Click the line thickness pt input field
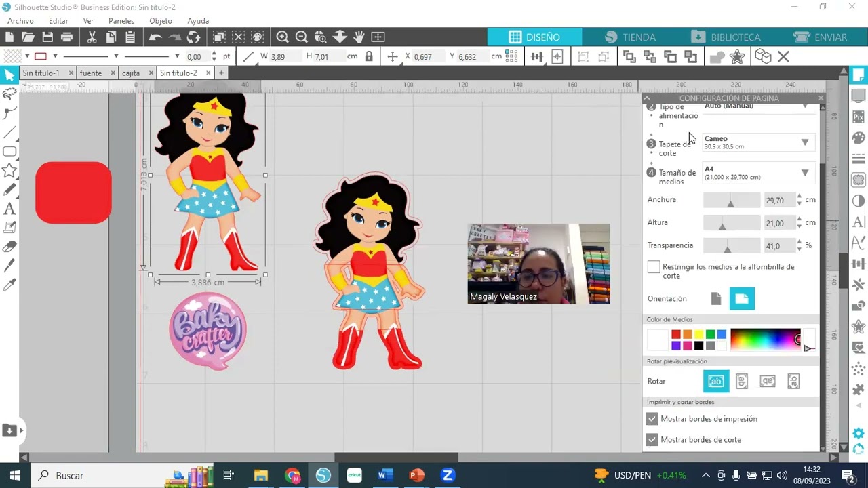 click(197, 57)
